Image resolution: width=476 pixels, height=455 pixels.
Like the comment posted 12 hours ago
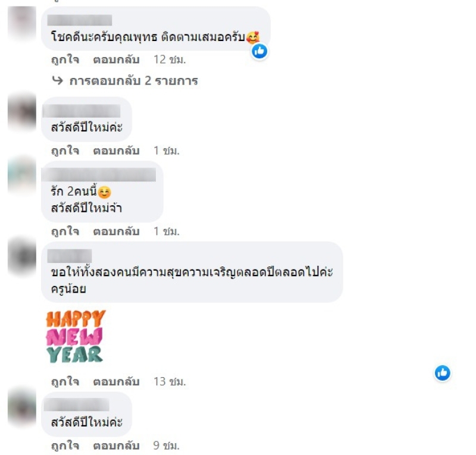click(x=65, y=59)
